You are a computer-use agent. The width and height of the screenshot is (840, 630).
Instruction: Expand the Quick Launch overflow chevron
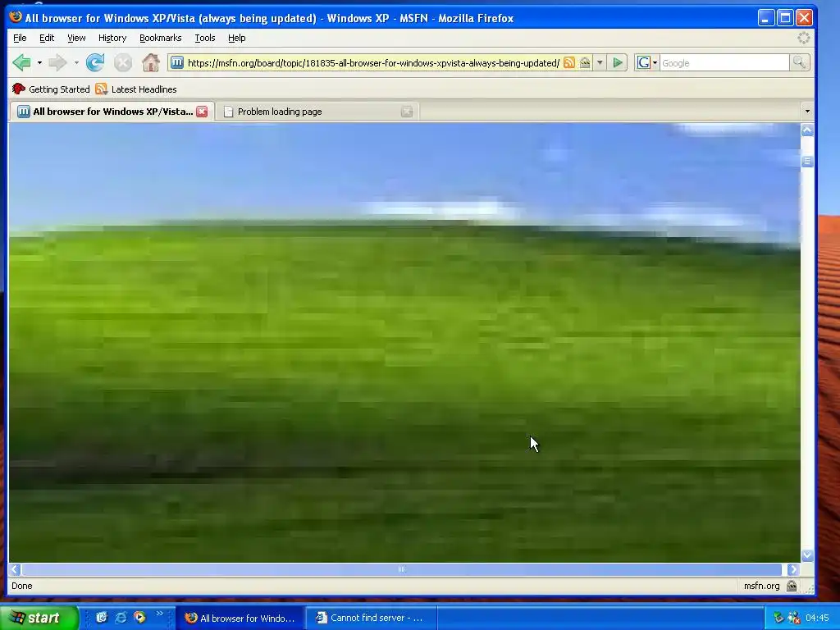click(x=160, y=614)
